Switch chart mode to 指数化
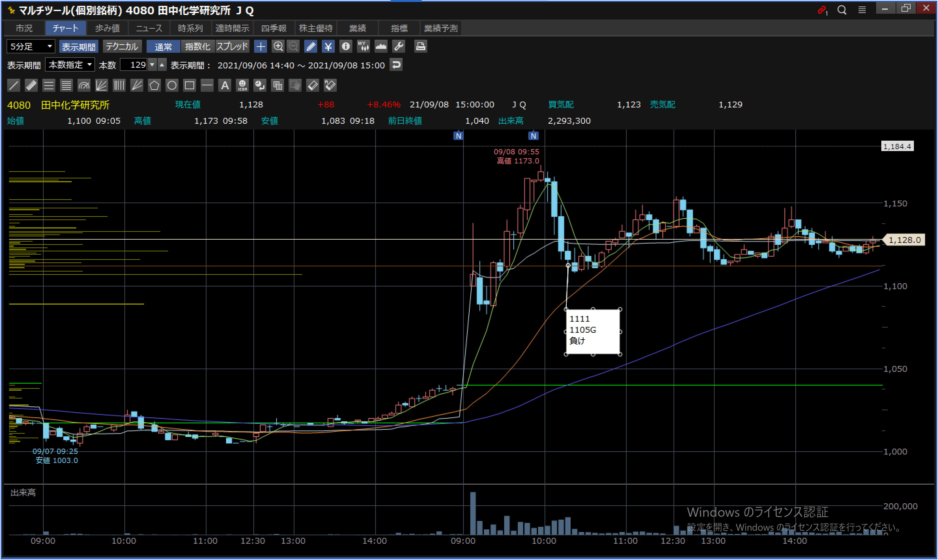Viewport: 938px width, 560px height. click(197, 47)
